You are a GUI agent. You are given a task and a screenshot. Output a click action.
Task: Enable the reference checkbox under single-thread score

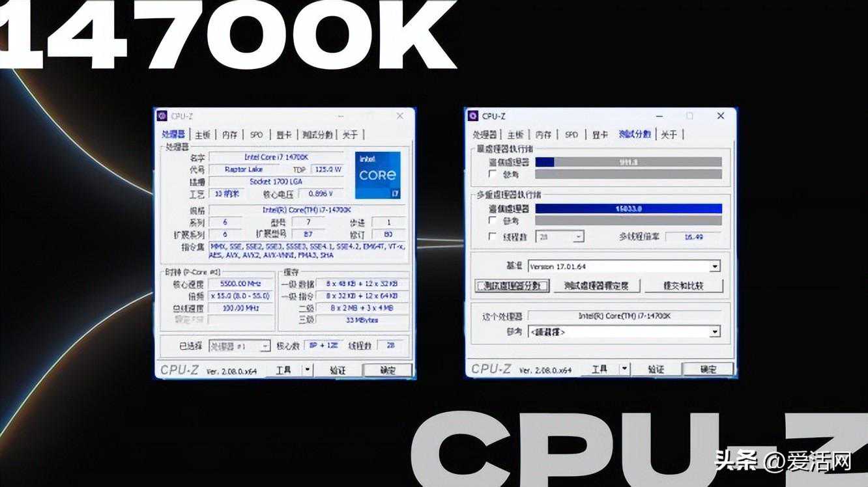tap(493, 174)
